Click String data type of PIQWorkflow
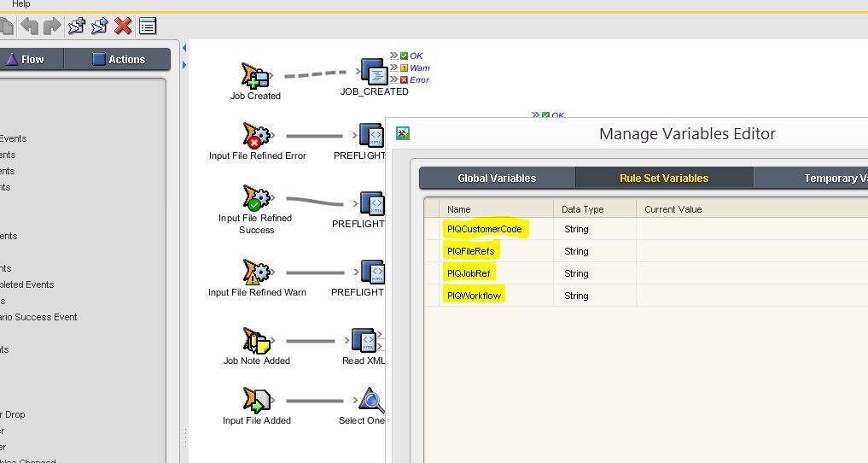The image size is (868, 463). [576, 296]
